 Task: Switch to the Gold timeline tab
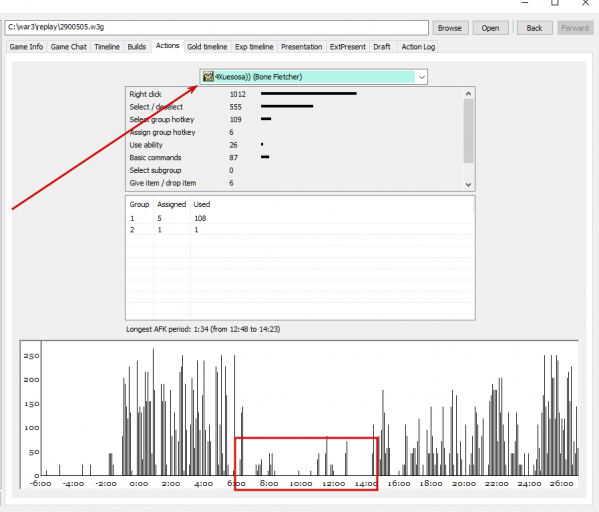(x=207, y=47)
